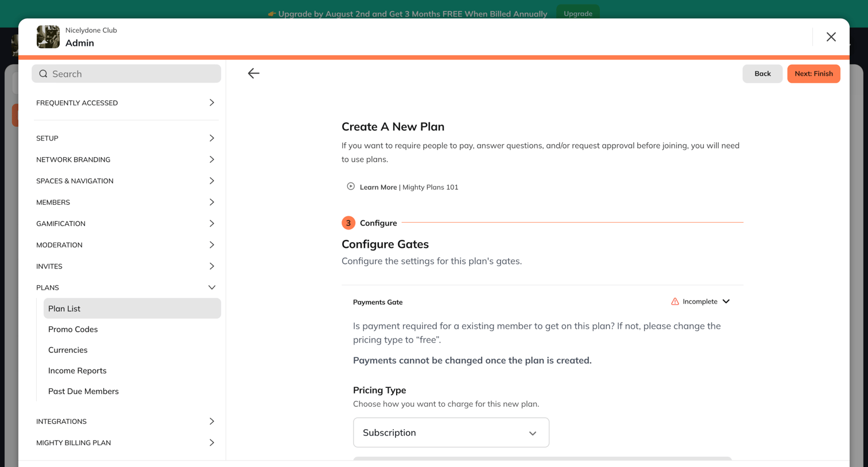Click the Nicelydone Club avatar image
Viewport: 868px width, 467px height.
48,37
